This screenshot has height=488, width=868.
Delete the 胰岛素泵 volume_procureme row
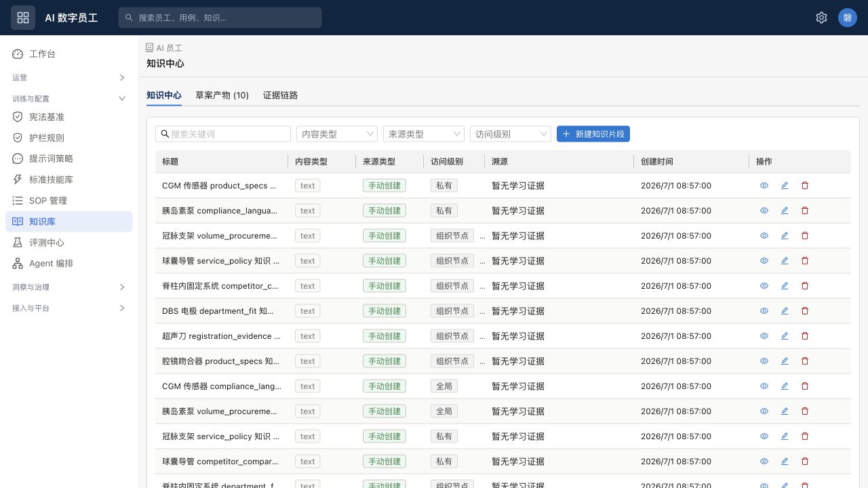coord(805,411)
